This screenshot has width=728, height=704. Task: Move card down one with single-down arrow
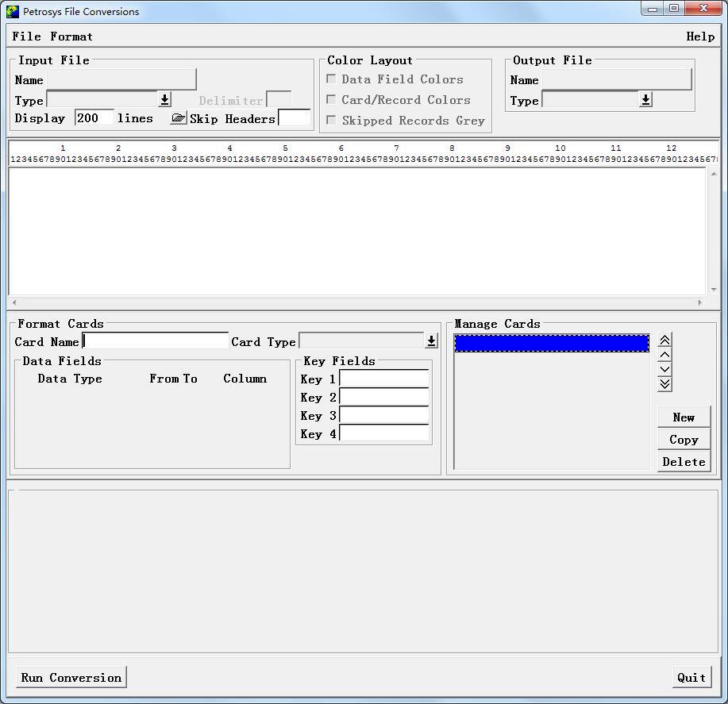click(x=664, y=369)
